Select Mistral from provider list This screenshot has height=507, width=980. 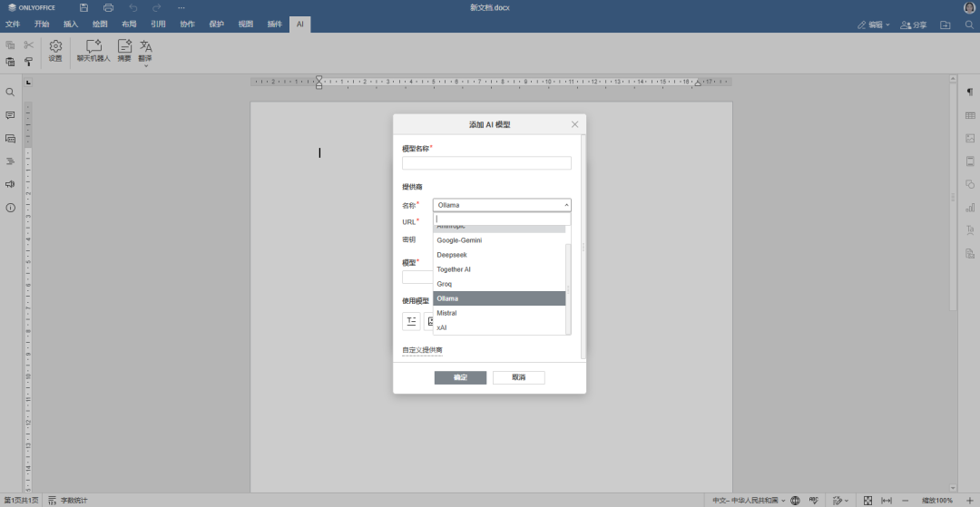pyautogui.click(x=499, y=313)
